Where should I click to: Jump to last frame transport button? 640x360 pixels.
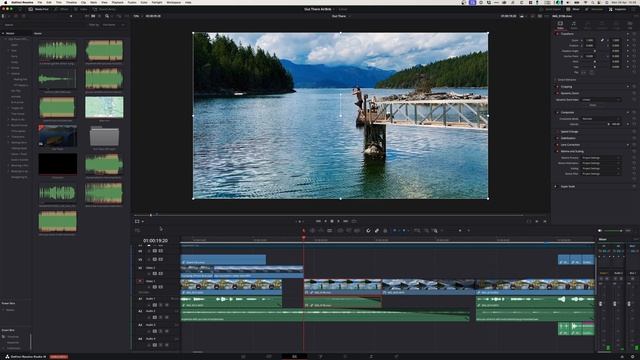coord(345,221)
